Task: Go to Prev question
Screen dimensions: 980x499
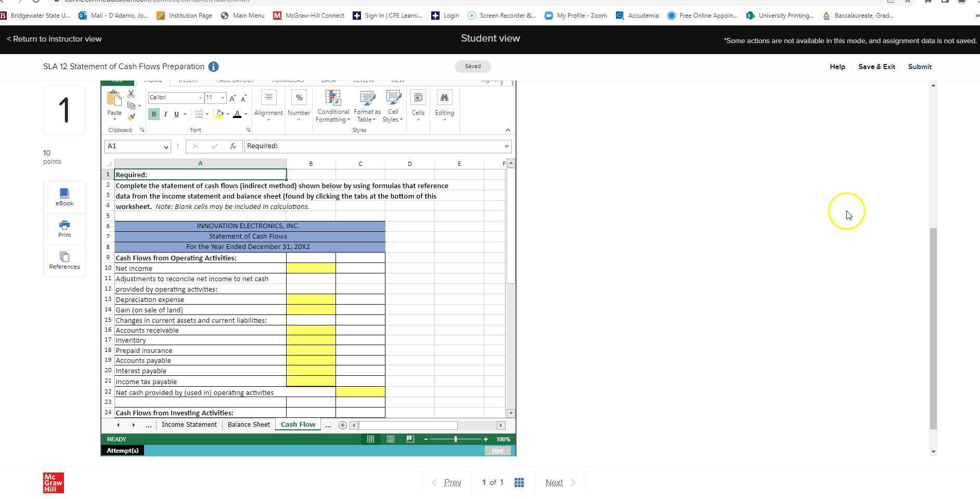Action: click(x=447, y=483)
